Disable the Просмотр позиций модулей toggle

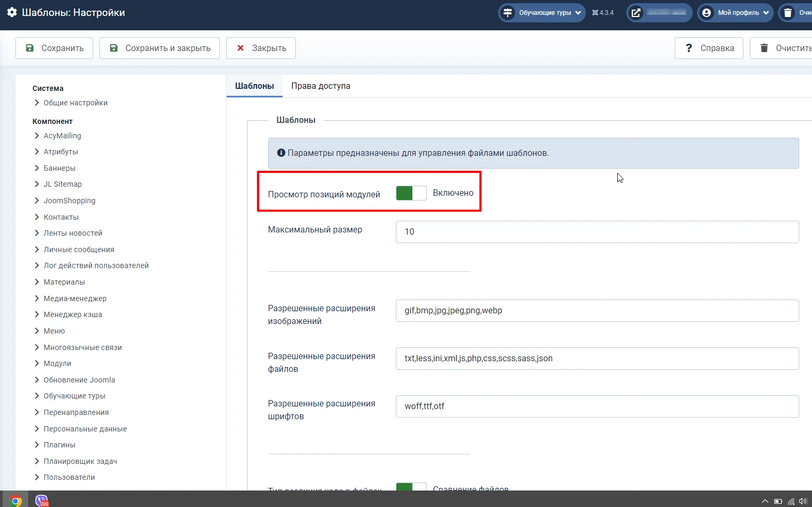(x=411, y=193)
